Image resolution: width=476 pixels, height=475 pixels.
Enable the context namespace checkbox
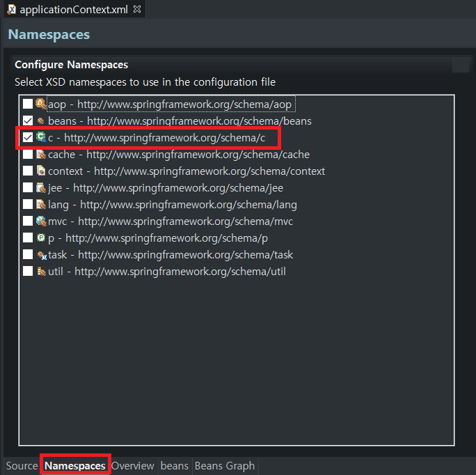(x=28, y=171)
